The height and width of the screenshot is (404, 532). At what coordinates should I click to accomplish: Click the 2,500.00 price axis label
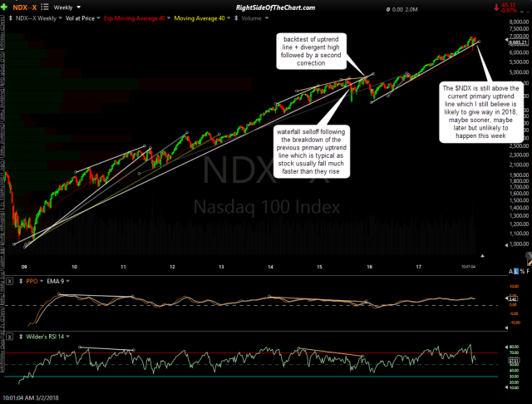tap(519, 145)
